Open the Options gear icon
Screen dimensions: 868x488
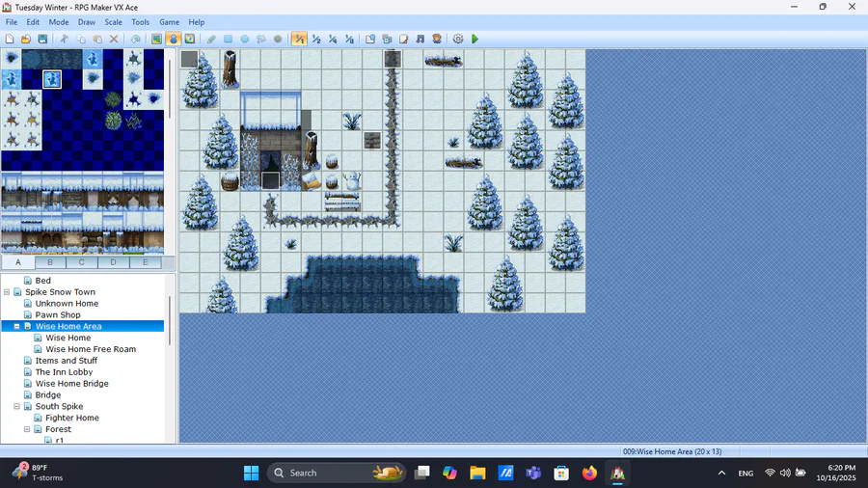458,39
